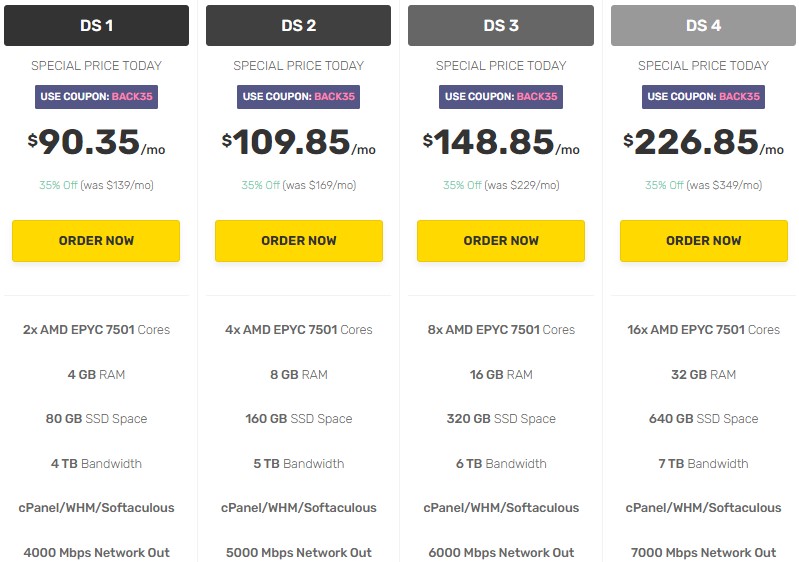Select the BACK35 coupon badge under DS 3

(501, 97)
